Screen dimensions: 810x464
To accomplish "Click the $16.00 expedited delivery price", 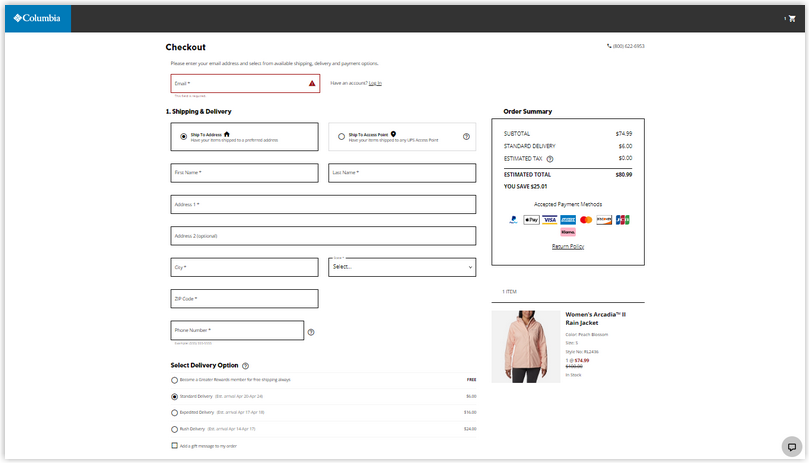I will point(470,412).
